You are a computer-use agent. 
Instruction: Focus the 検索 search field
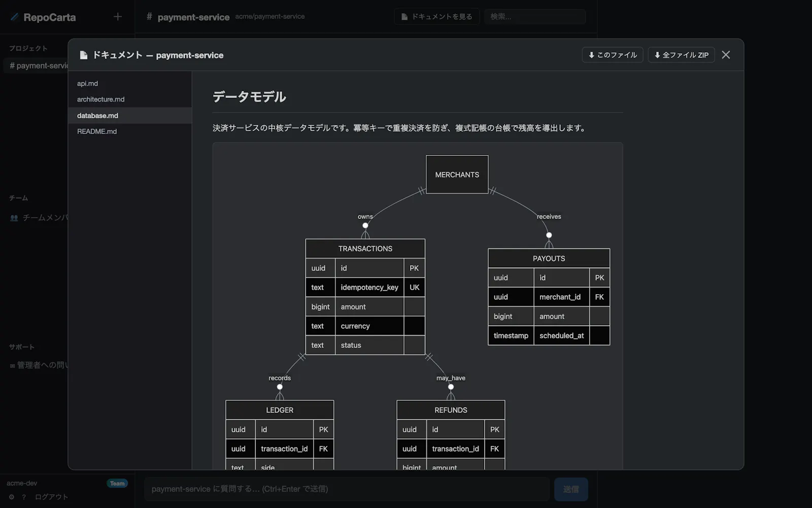[x=535, y=17]
